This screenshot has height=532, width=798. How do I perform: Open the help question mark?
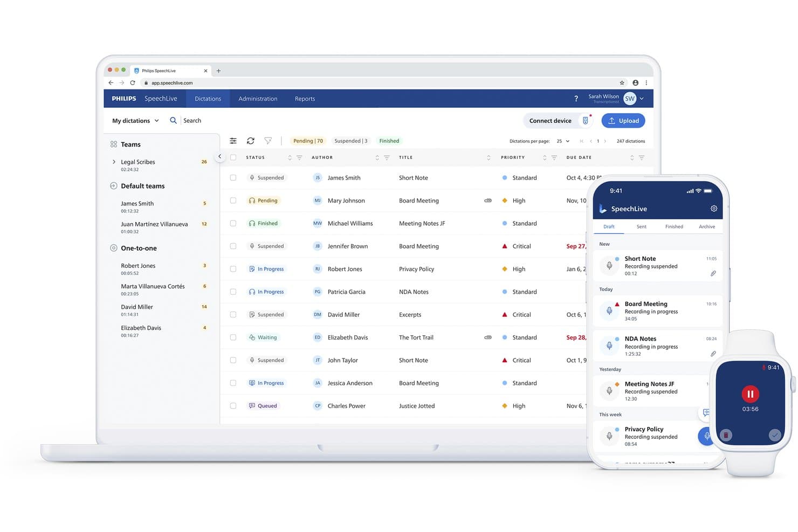click(576, 99)
